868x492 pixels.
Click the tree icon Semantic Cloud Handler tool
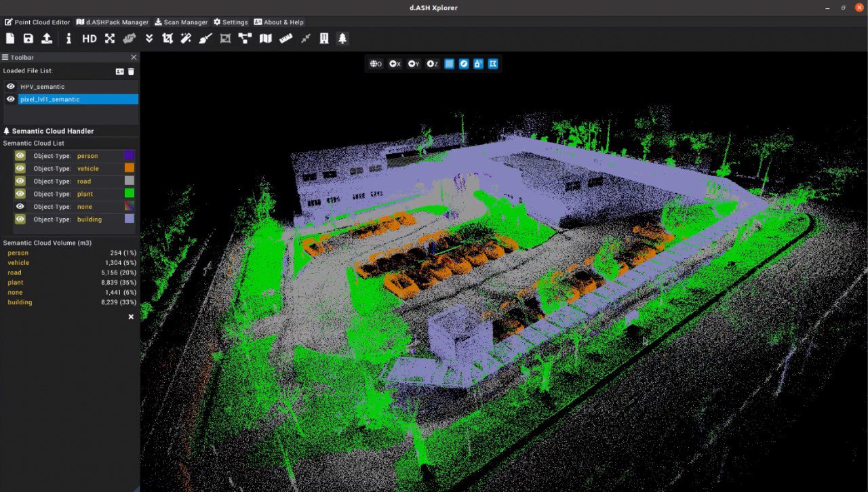coord(342,39)
